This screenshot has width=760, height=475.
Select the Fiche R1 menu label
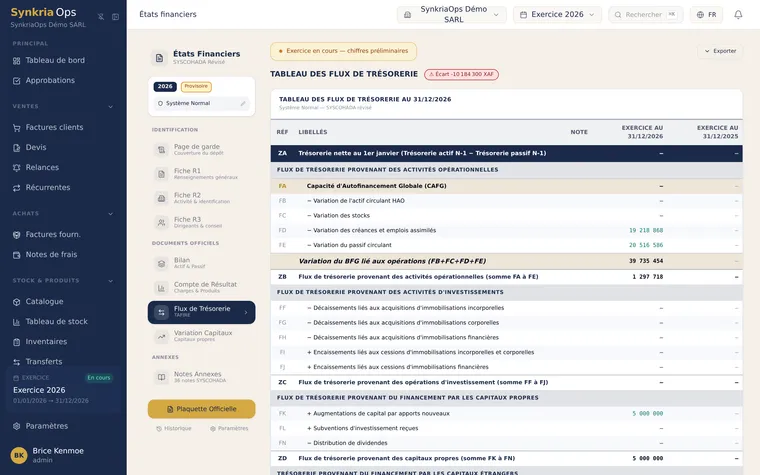187,171
